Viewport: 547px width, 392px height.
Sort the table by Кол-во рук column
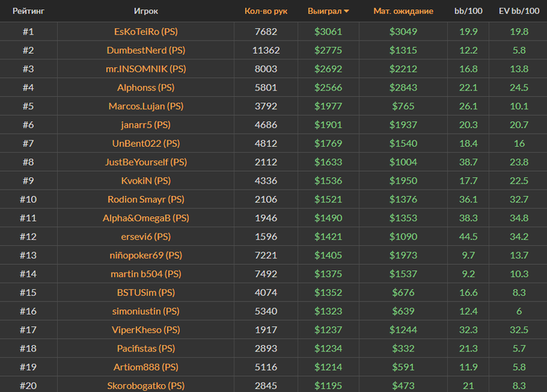pyautogui.click(x=266, y=11)
